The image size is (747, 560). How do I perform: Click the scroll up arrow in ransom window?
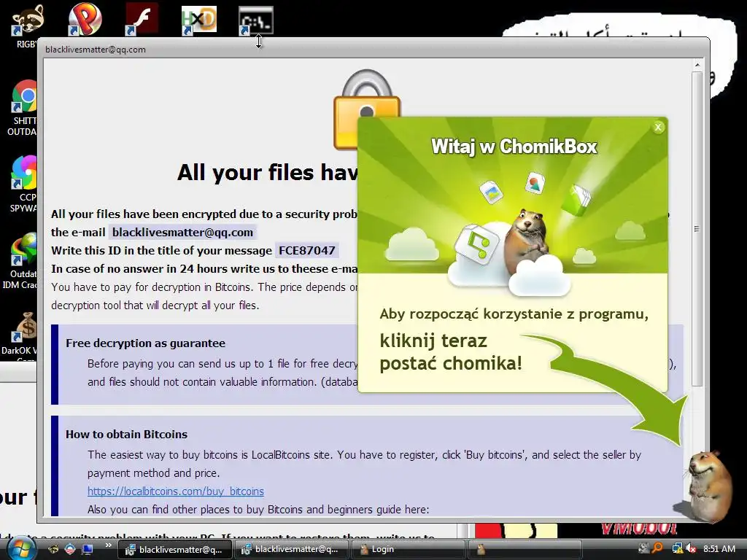tap(697, 65)
